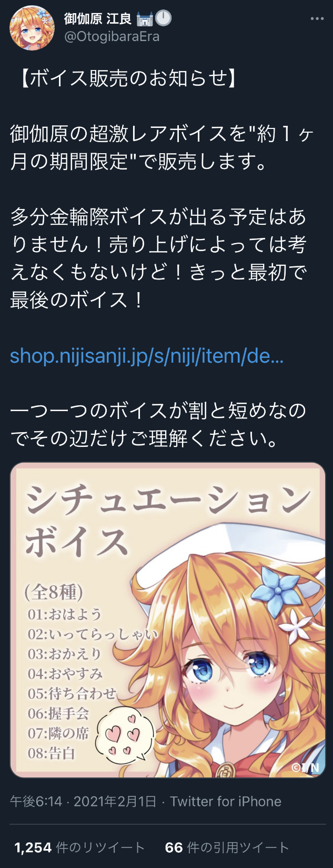Screen dimensions: 333x868
Task: Click the 2021年2月1日 date
Action: pos(115,802)
